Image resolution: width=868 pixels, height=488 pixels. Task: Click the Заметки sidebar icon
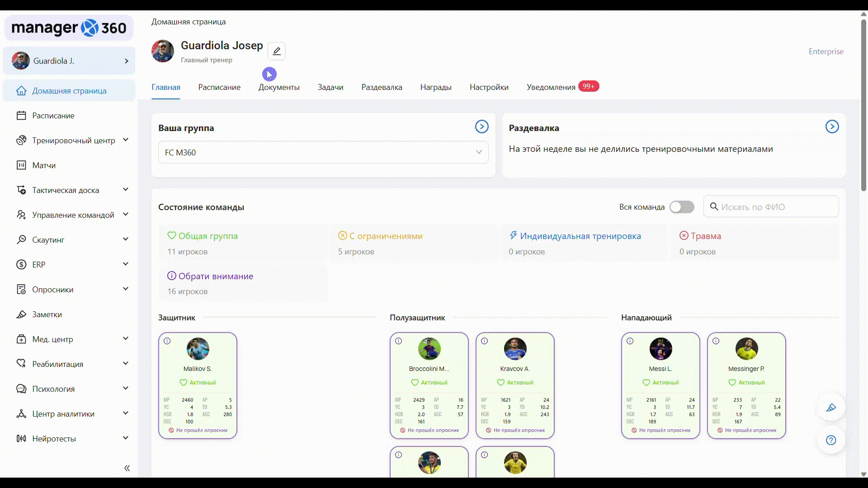click(21, 314)
